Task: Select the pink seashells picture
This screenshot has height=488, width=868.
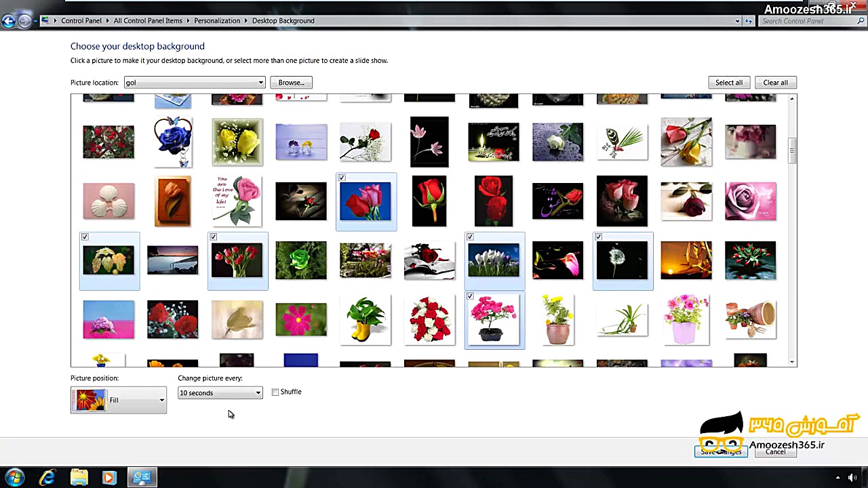Action: tap(108, 201)
